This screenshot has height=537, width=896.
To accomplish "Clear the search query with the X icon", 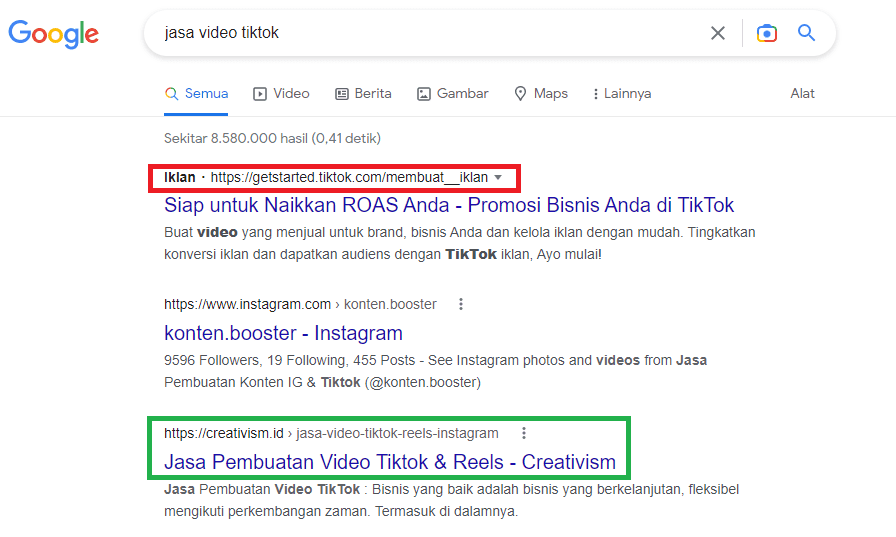I will (x=718, y=33).
